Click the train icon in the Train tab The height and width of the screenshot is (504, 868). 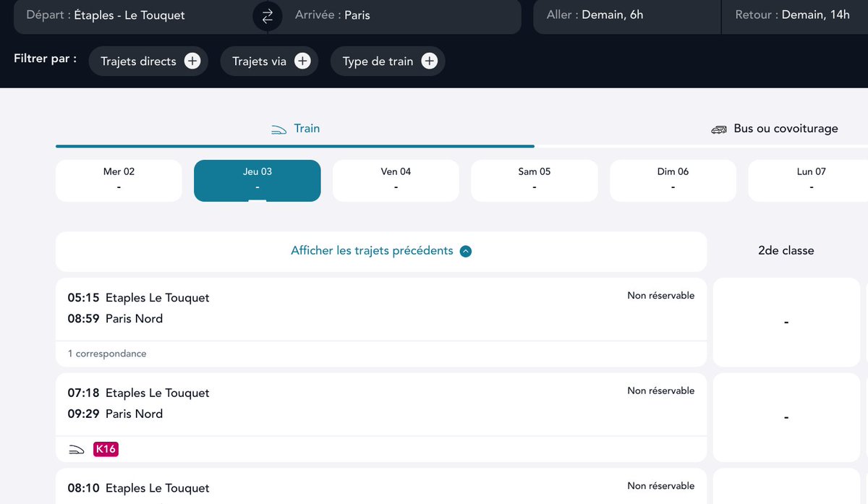(279, 129)
